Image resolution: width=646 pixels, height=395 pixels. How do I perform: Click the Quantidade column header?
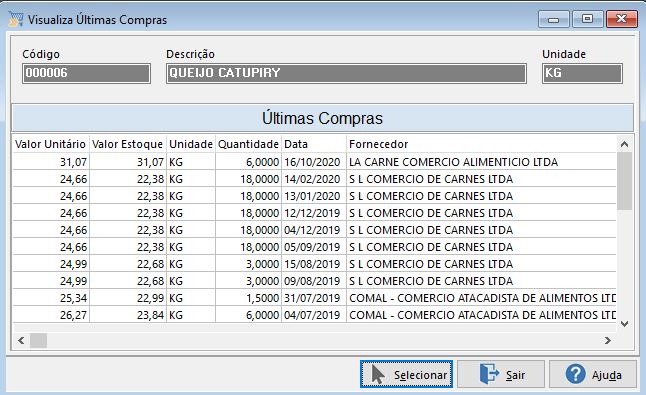248,144
